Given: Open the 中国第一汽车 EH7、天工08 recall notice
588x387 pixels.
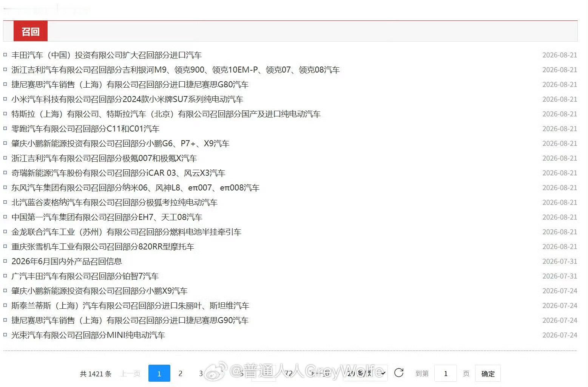Looking at the screenshot, I should coord(107,217).
